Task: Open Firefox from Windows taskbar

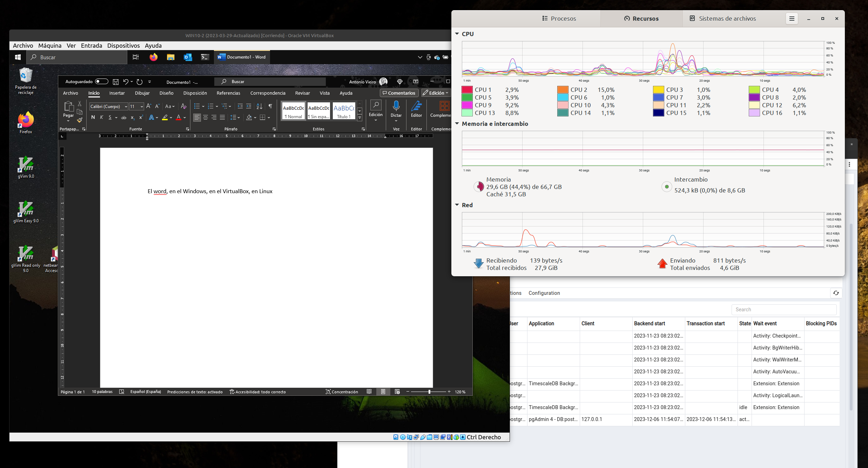Action: click(153, 57)
